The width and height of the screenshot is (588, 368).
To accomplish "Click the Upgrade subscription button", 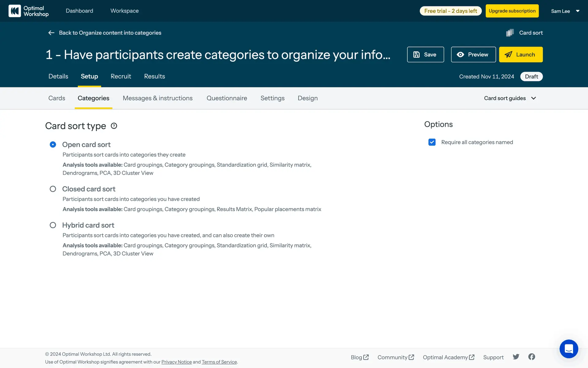I will 512,11.
